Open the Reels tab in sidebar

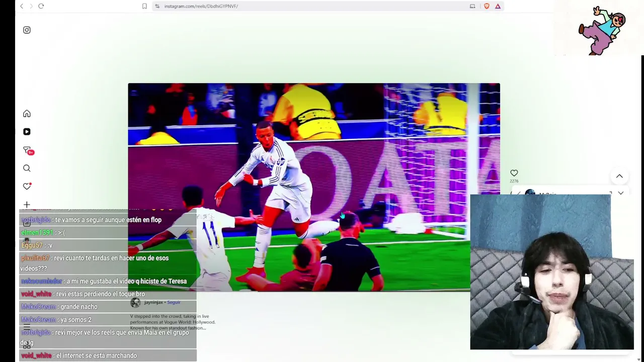pos(27,132)
